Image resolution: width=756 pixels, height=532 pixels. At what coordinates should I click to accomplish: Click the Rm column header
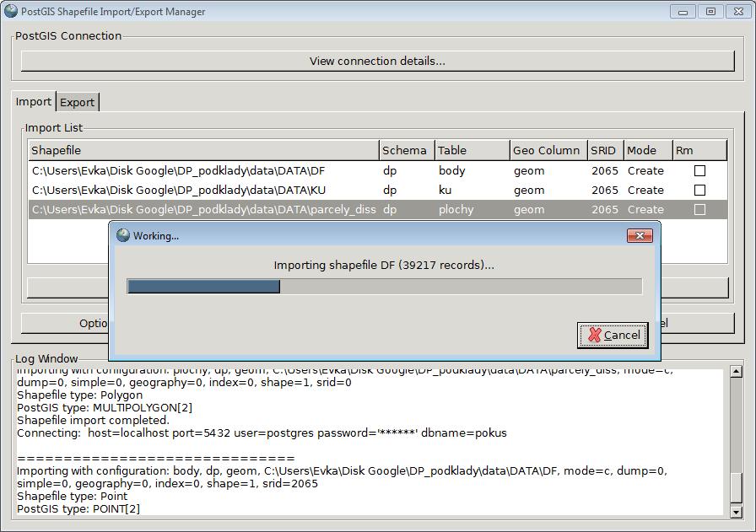click(x=699, y=150)
